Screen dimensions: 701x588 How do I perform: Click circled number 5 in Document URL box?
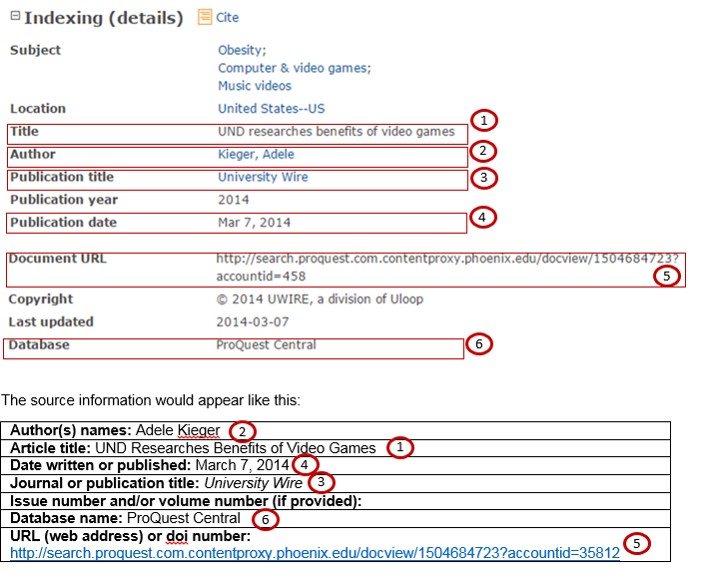667,276
